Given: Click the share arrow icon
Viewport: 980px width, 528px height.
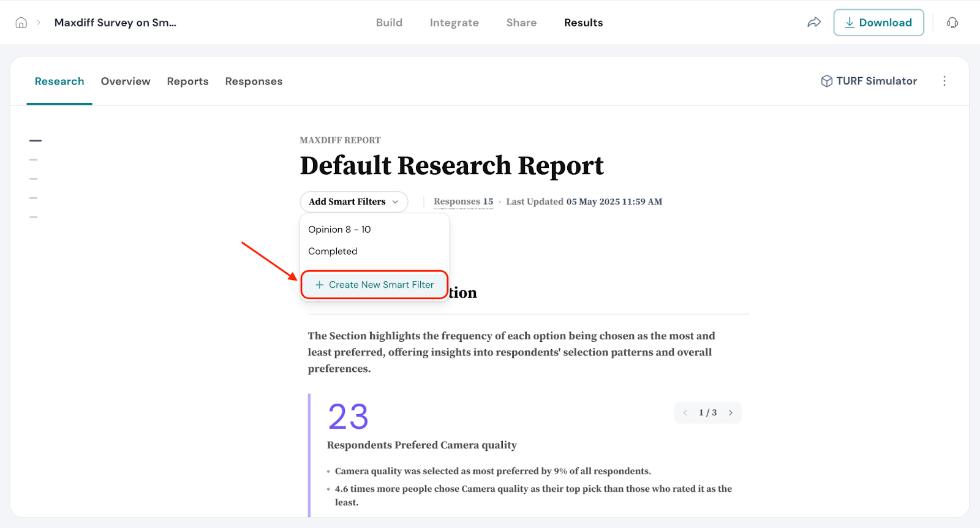Looking at the screenshot, I should coord(813,23).
